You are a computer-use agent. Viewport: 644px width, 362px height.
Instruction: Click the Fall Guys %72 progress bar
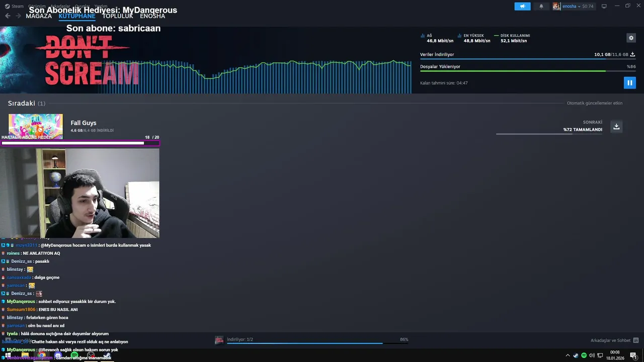549,134
